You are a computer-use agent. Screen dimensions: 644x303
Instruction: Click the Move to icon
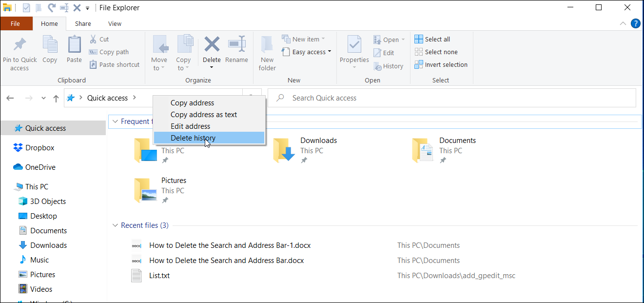click(x=160, y=44)
